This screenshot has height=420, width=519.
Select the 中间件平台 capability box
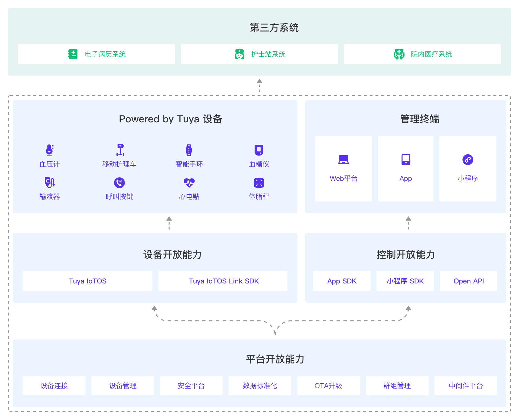(466, 386)
